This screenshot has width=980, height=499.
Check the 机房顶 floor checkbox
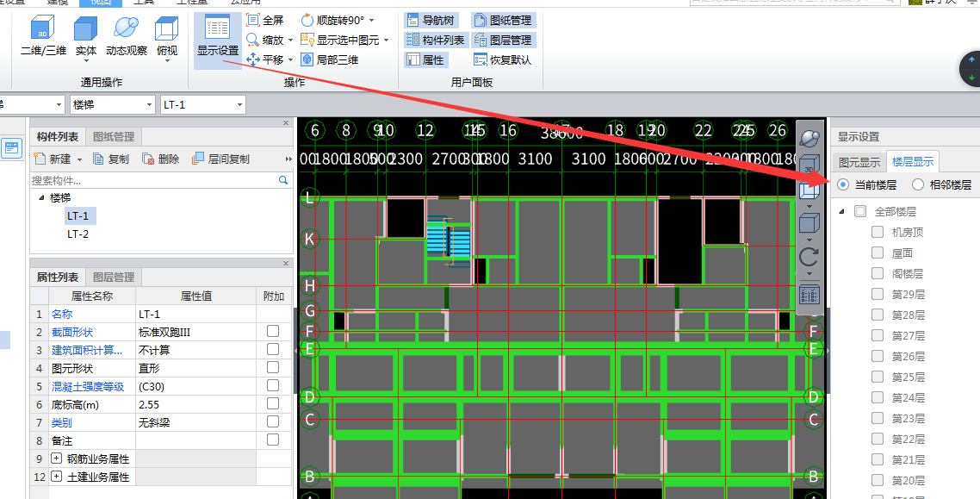[x=878, y=232]
